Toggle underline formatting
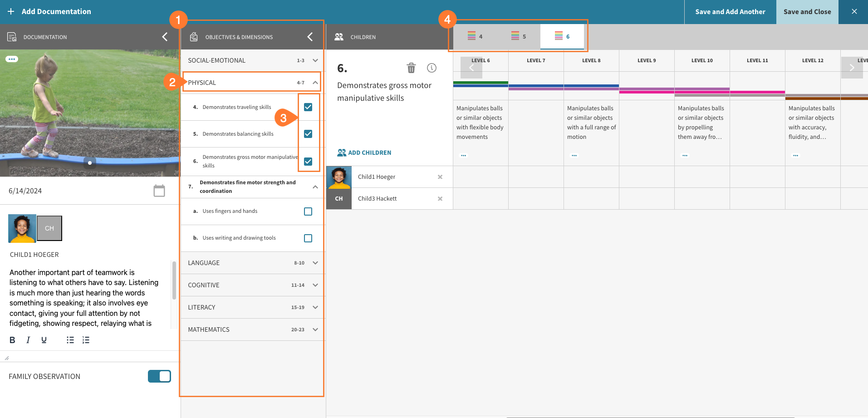 click(x=44, y=339)
